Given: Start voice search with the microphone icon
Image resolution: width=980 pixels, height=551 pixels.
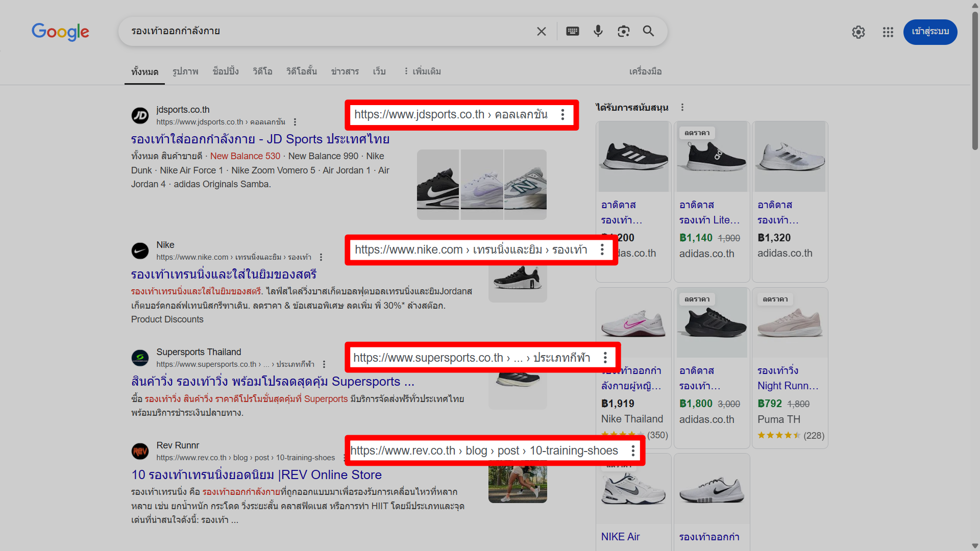Looking at the screenshot, I should tap(598, 31).
